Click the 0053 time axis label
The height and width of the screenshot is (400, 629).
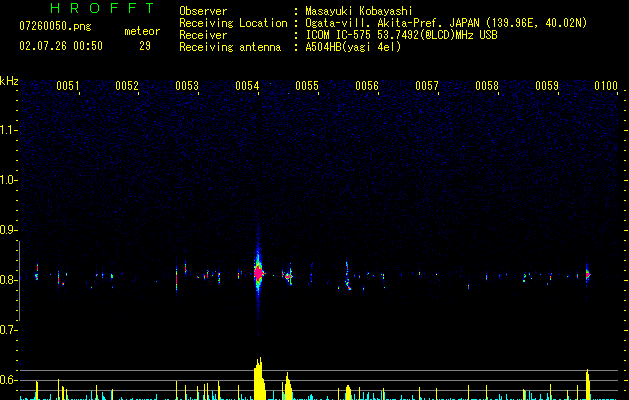pyautogui.click(x=187, y=86)
